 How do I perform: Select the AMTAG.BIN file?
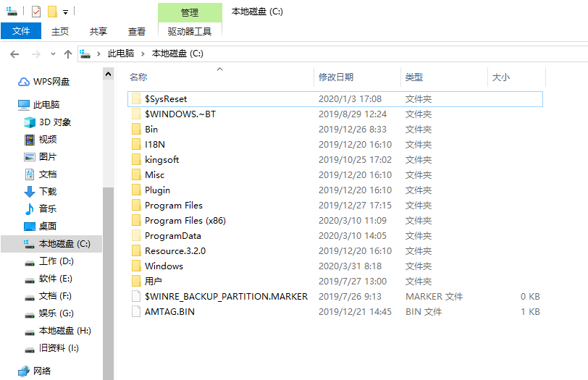click(x=169, y=312)
